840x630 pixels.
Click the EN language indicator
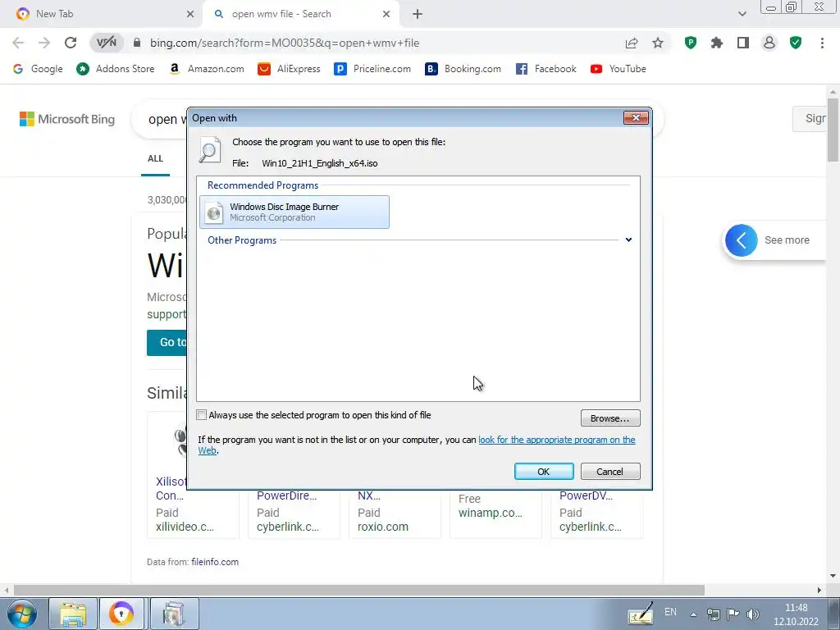[670, 612]
